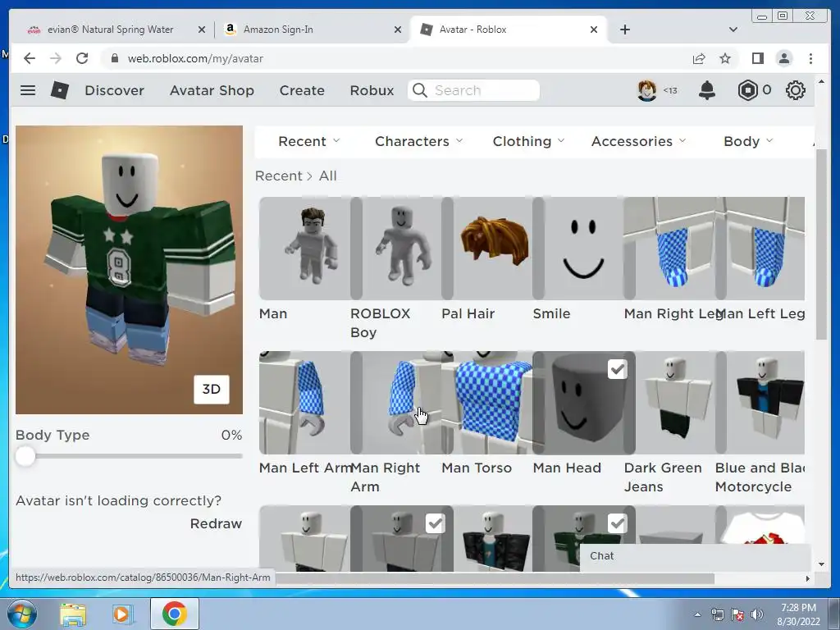Select the ROBLOX Boy character

coord(401,248)
